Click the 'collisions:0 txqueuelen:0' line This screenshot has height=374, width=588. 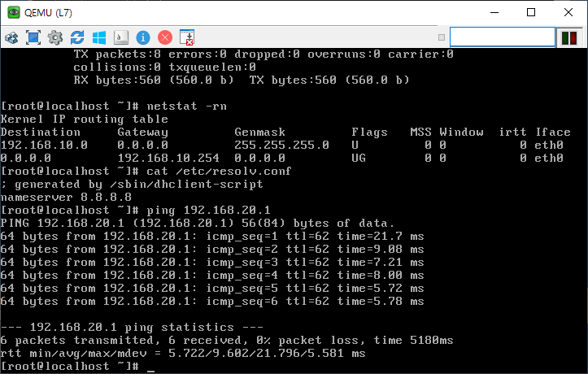tap(164, 67)
